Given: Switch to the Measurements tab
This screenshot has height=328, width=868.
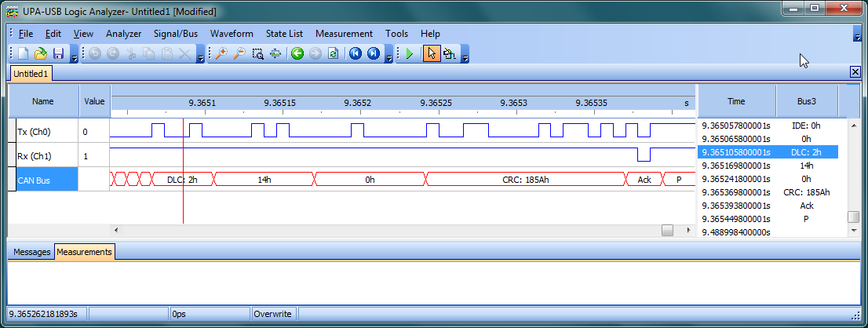Looking at the screenshot, I should point(85,252).
